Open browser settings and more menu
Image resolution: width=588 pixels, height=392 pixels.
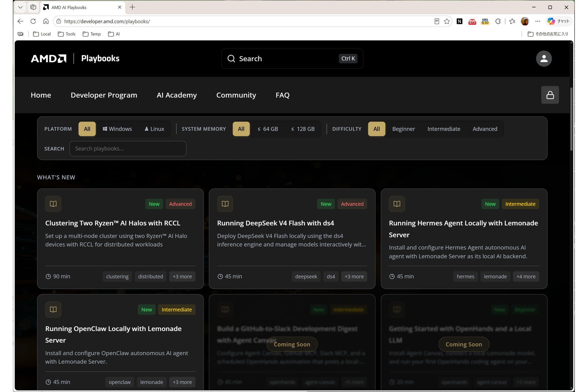coord(538,21)
